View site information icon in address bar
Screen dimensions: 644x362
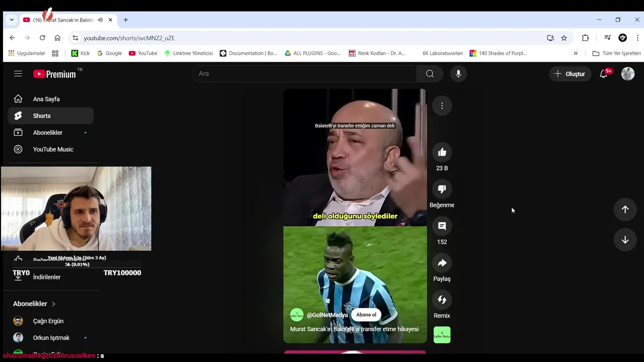75,38
